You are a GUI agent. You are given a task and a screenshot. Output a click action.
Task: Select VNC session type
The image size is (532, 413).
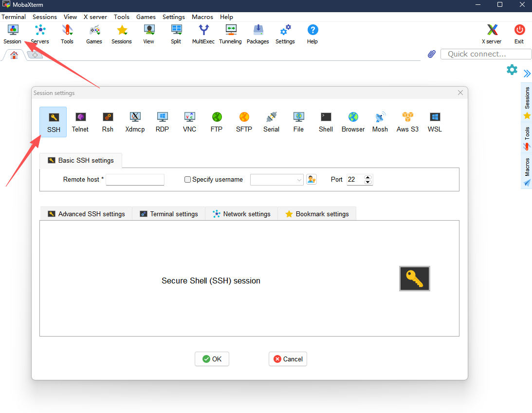(x=190, y=122)
